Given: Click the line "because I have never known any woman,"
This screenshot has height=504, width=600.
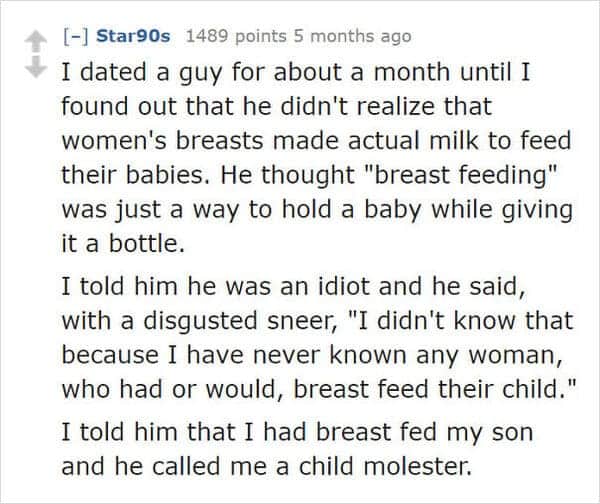Looking at the screenshot, I should [x=312, y=355].
